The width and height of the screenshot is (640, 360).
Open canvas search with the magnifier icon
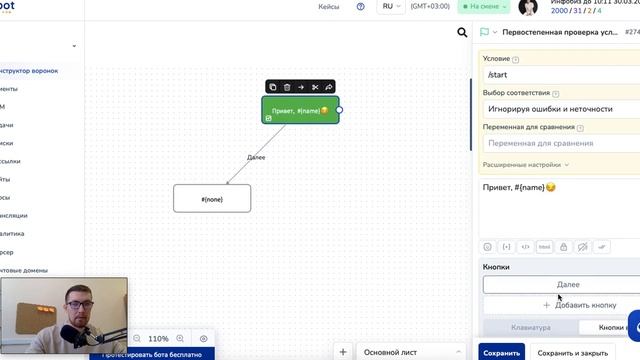pyautogui.click(x=462, y=32)
